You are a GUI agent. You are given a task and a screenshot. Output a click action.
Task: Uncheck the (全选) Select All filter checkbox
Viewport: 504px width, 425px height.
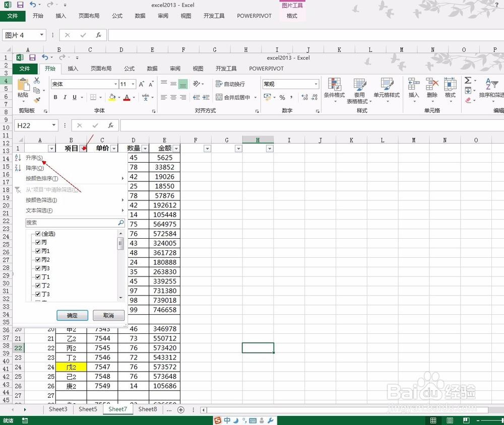(x=37, y=233)
